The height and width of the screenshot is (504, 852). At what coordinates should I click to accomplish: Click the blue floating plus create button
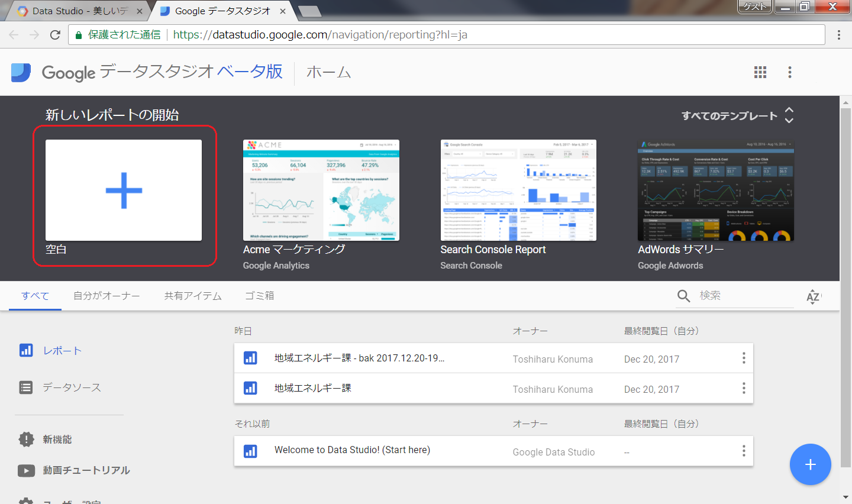[811, 464]
